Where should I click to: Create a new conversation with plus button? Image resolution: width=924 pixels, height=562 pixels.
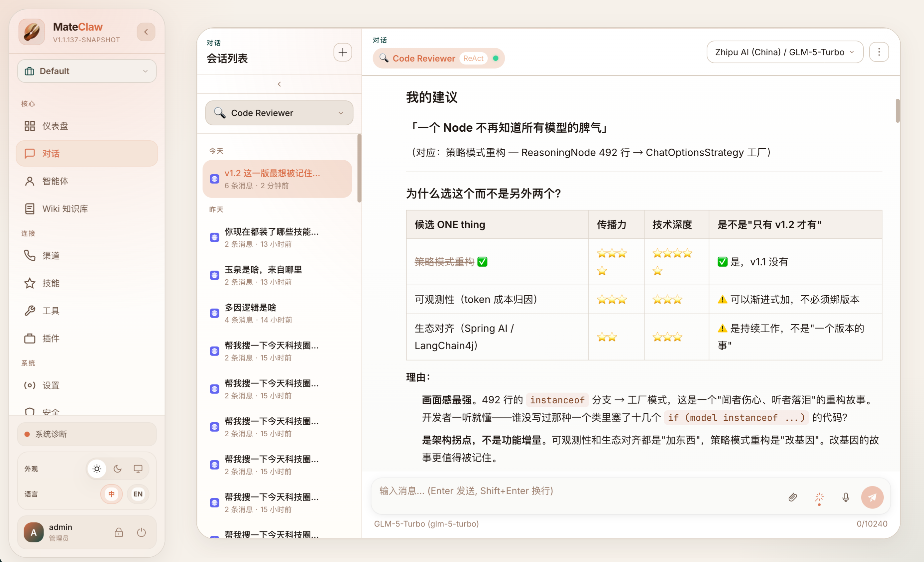coord(342,52)
